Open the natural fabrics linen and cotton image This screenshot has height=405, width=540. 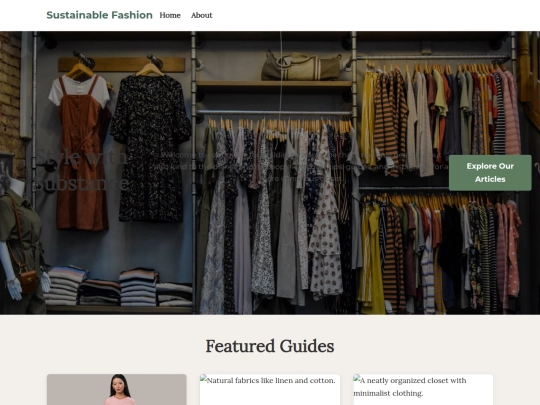[270, 390]
